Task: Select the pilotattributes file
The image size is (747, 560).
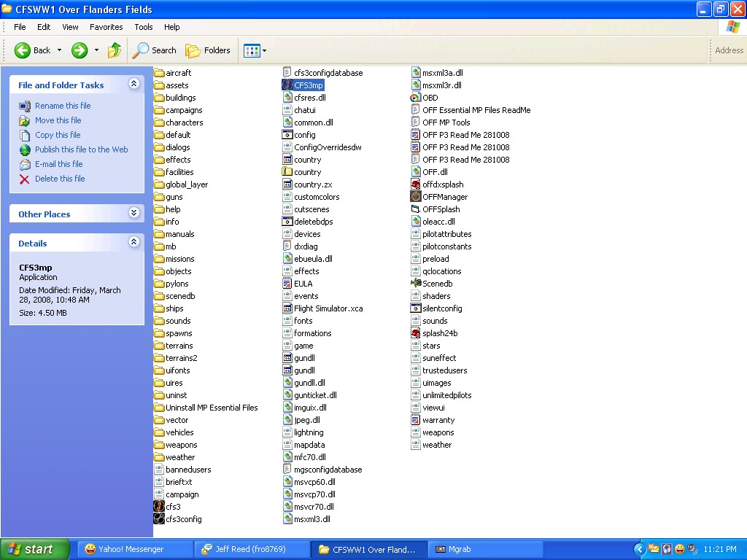Action: pyautogui.click(x=441, y=234)
